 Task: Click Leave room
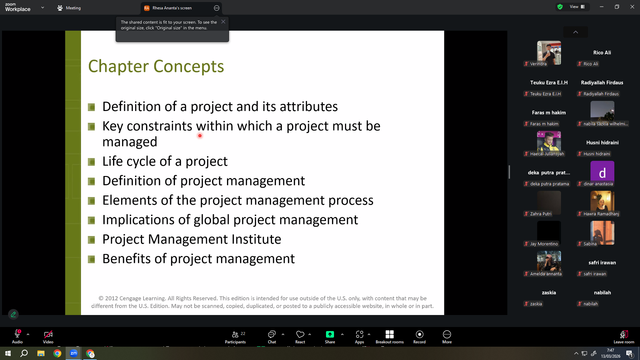point(624,337)
